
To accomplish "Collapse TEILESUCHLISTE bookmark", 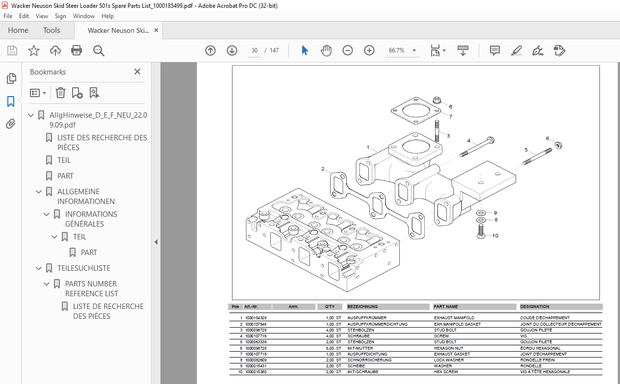I will (x=39, y=268).
